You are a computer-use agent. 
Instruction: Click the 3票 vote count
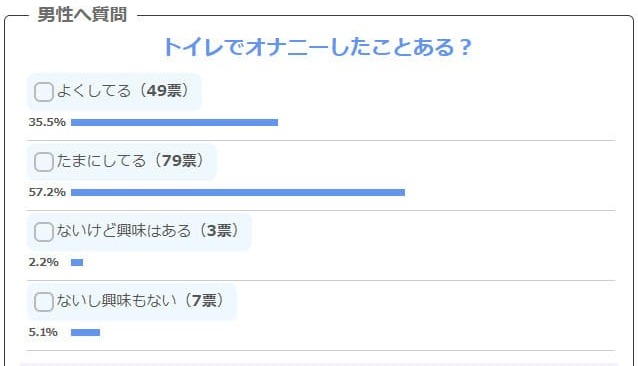219,231
